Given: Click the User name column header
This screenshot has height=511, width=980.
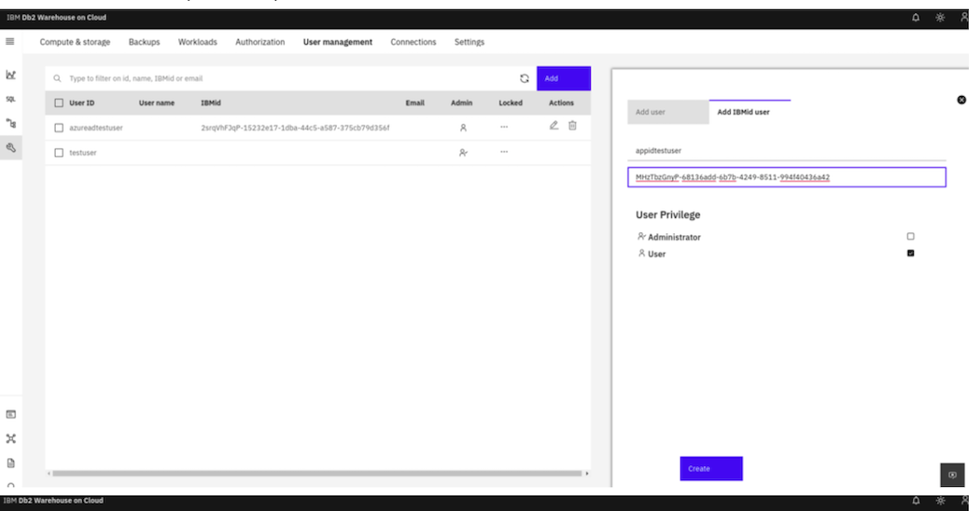Looking at the screenshot, I should coord(156,104).
